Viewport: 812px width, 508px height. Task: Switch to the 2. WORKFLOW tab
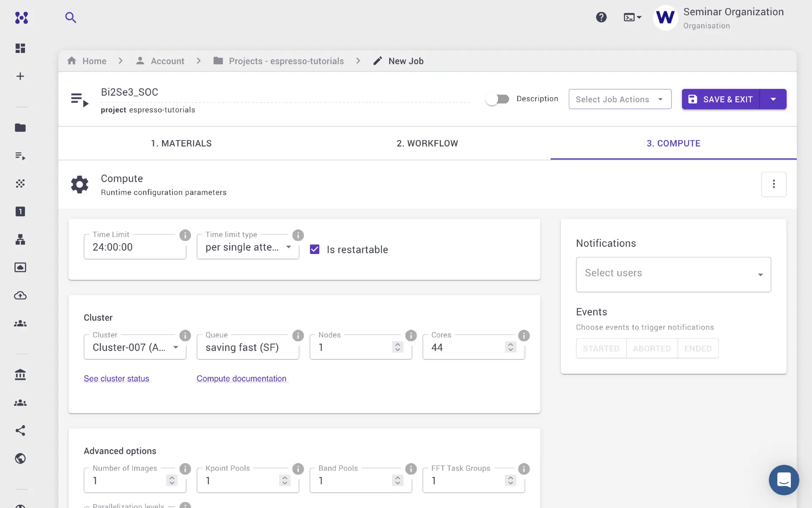click(427, 144)
